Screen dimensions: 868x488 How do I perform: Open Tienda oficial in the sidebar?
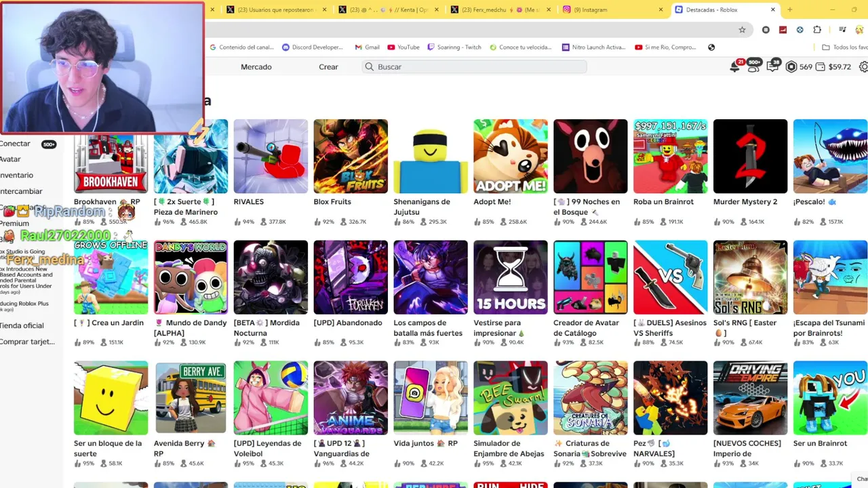point(22,325)
